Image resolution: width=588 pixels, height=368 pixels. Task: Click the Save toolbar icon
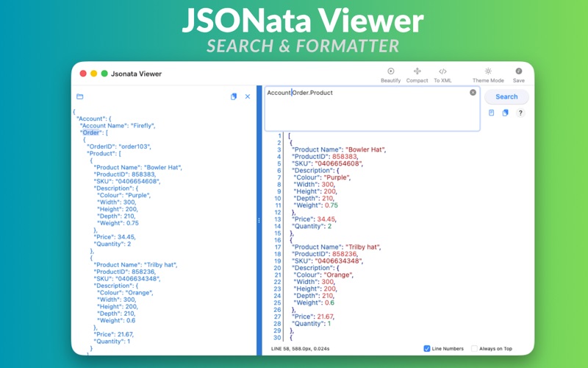(519, 71)
